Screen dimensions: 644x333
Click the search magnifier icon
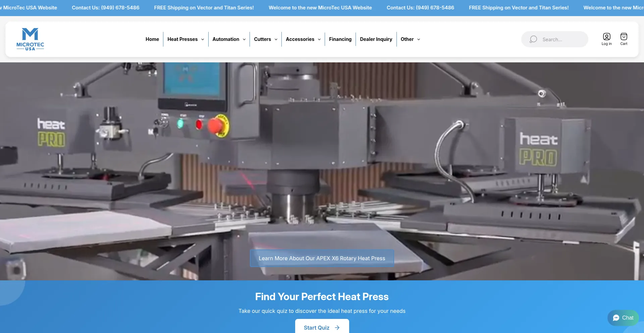click(533, 39)
